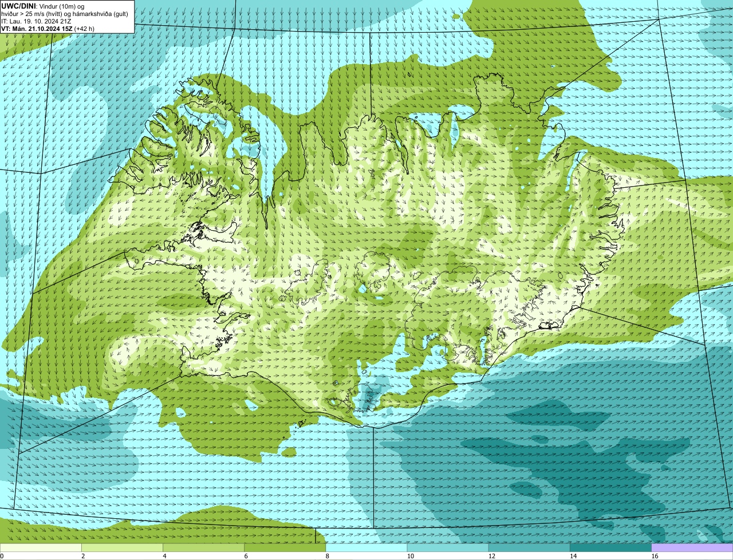Click the 'VT: Mán. 21.10.2024 15Z (+42 h)' line
The height and width of the screenshot is (560, 733).
(48, 29)
